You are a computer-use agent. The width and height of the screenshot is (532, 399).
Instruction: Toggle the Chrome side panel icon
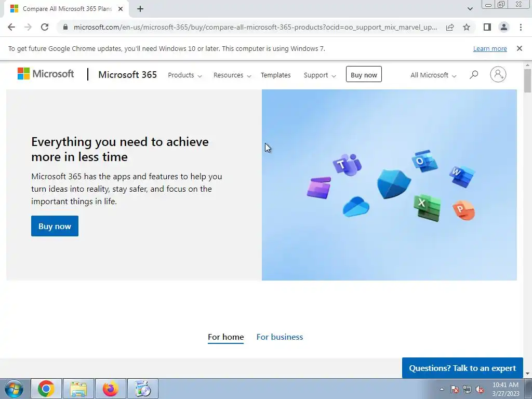pyautogui.click(x=487, y=27)
